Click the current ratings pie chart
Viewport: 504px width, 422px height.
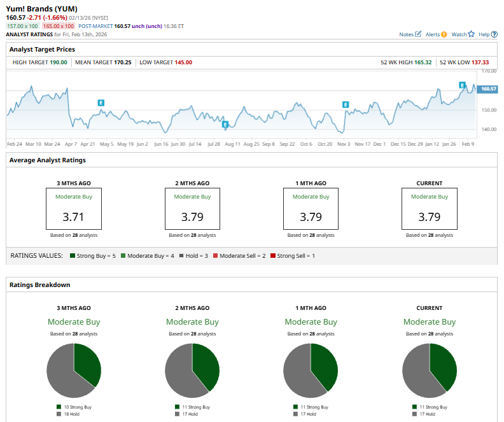click(430, 370)
